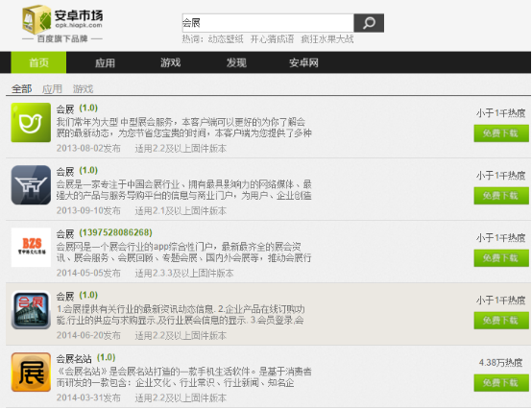This screenshot has width=532, height=409.
Task: Go to the 安卓网 navigation tab
Action: (x=303, y=62)
